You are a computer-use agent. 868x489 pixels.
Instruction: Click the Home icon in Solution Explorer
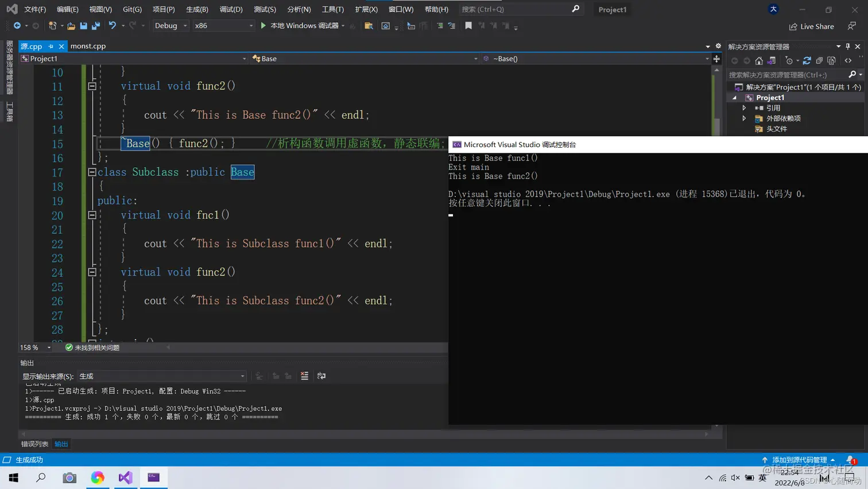pyautogui.click(x=759, y=60)
